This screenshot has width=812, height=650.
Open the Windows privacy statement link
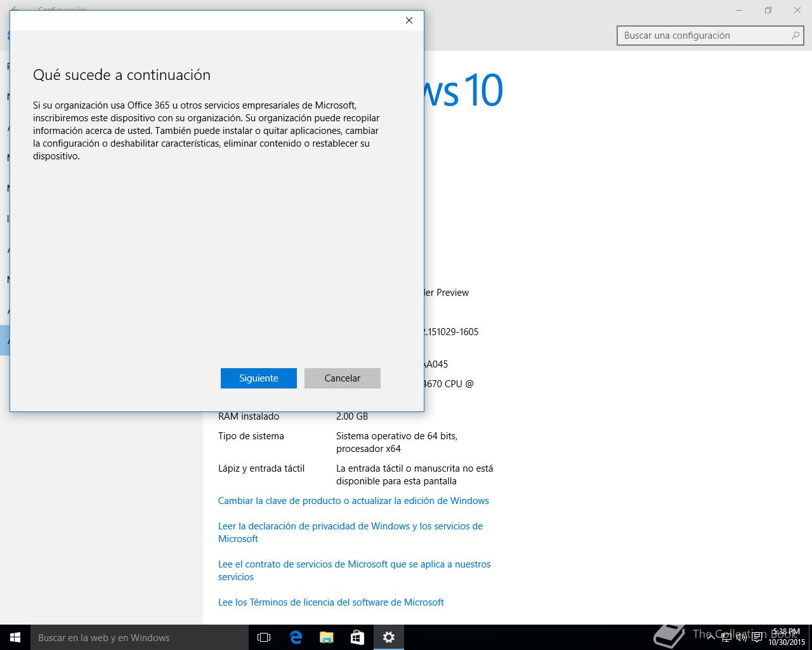(350, 533)
